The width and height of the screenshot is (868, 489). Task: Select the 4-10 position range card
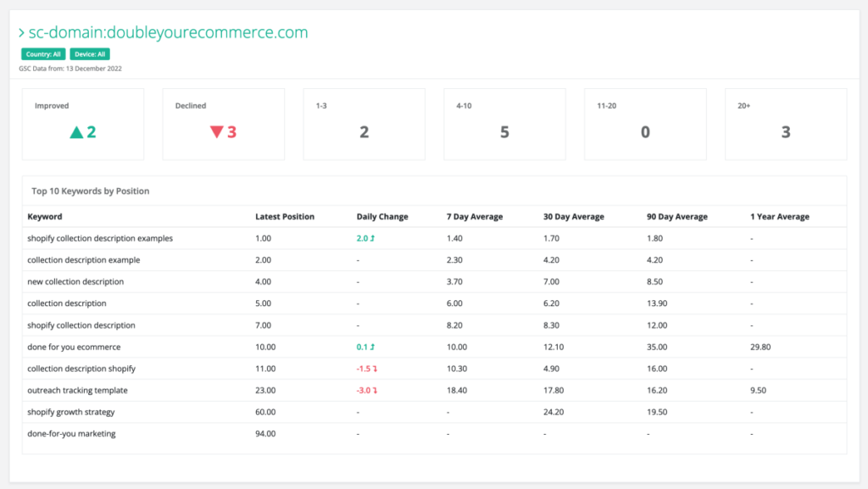tap(504, 125)
